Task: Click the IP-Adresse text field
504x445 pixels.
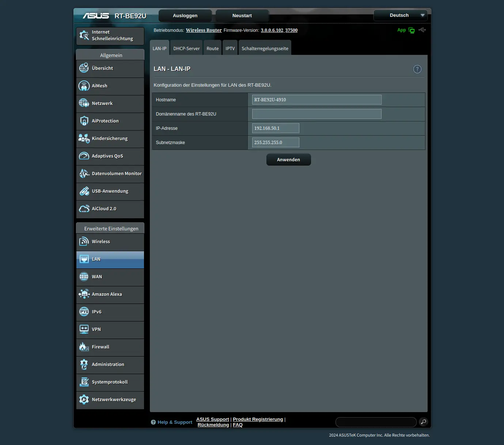Action: click(276, 128)
